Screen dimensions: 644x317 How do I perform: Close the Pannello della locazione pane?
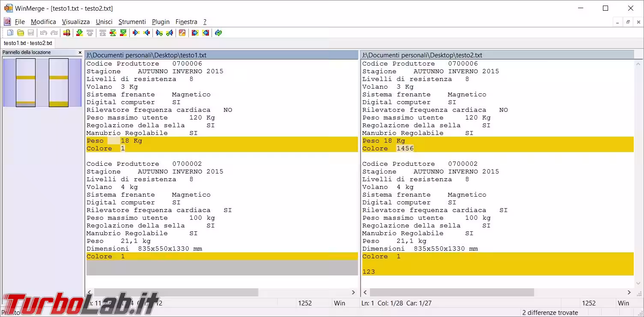click(x=80, y=53)
